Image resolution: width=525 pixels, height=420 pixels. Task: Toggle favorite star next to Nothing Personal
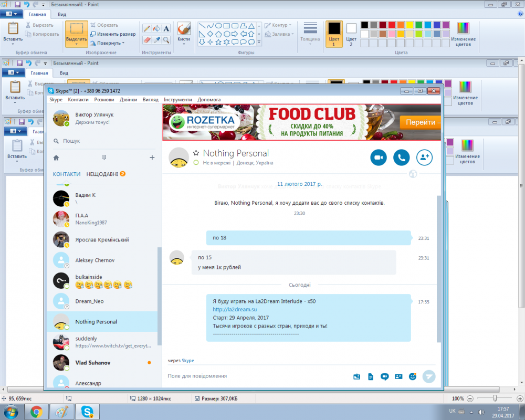pos(196,153)
